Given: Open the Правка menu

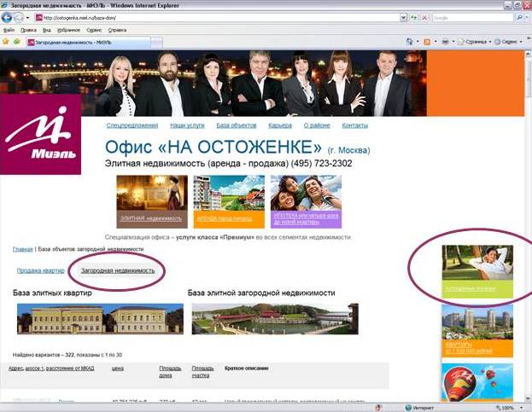Looking at the screenshot, I should tap(28, 30).
